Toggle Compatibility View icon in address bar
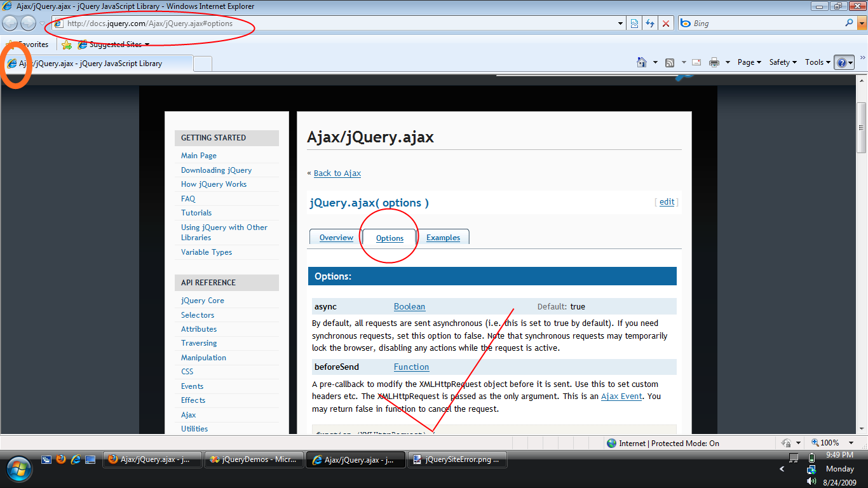This screenshot has width=868, height=488. click(634, 24)
